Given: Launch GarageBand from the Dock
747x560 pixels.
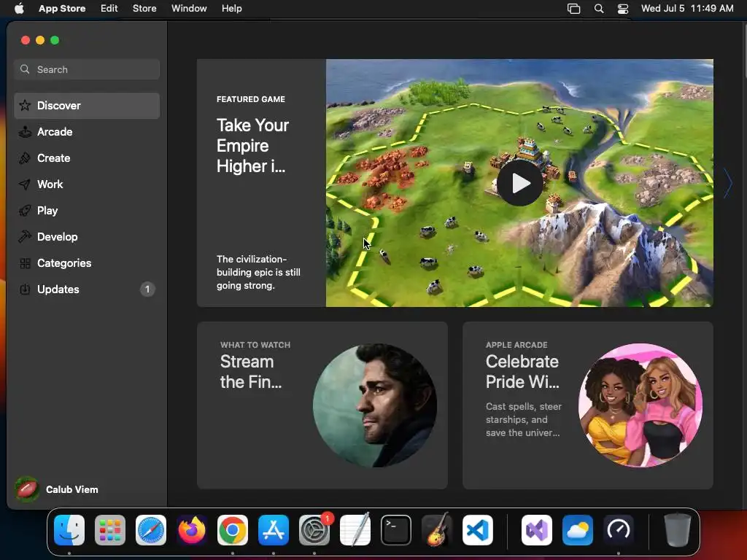Looking at the screenshot, I should (x=437, y=530).
